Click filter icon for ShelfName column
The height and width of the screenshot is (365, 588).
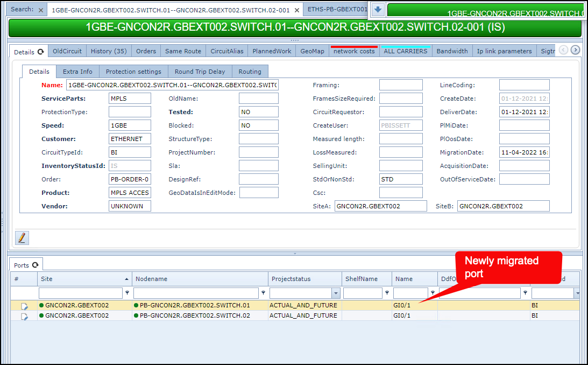[387, 293]
